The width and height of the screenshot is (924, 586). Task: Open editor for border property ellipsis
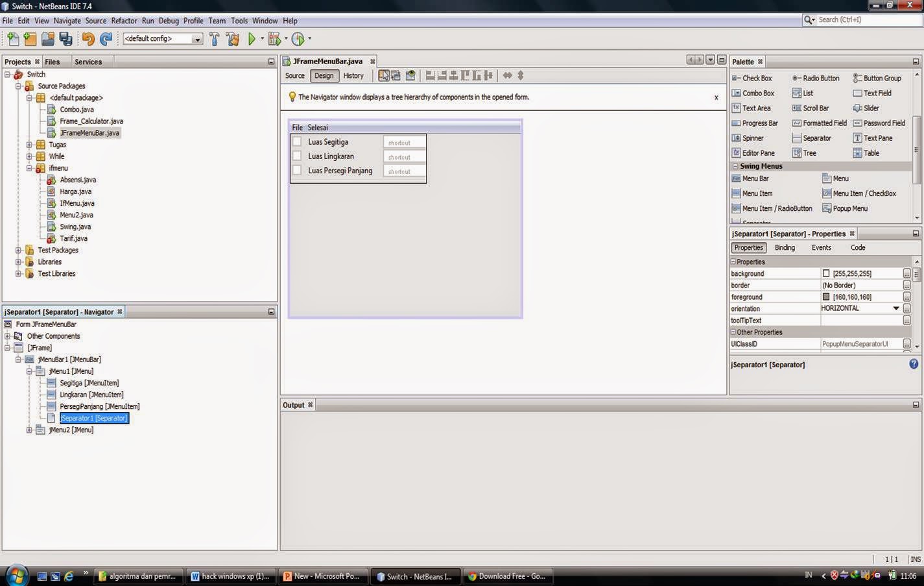pos(906,285)
